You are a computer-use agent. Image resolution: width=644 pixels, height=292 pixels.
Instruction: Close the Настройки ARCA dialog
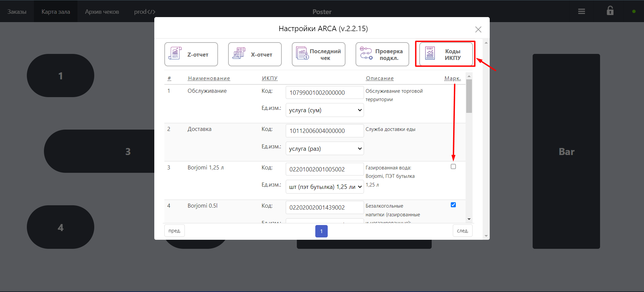pyautogui.click(x=478, y=29)
